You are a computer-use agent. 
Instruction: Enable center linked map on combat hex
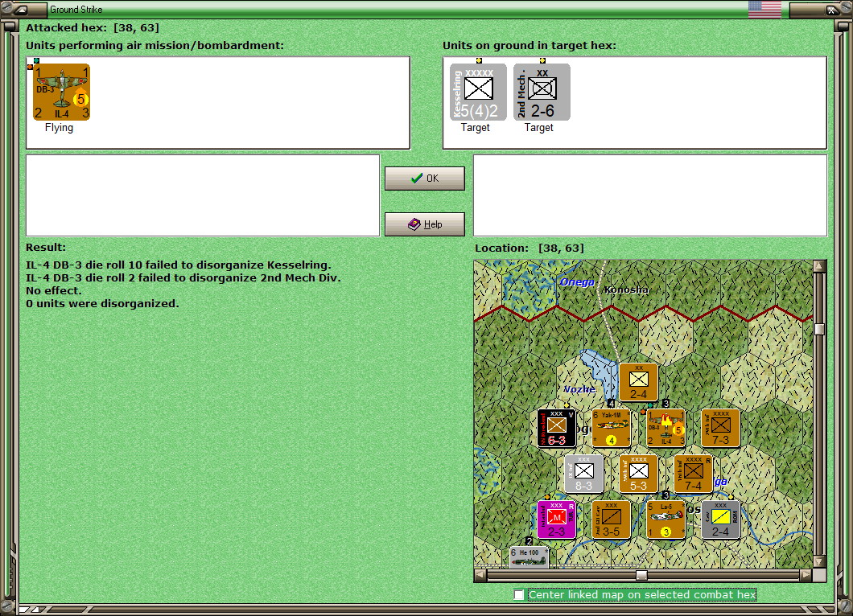click(x=519, y=595)
